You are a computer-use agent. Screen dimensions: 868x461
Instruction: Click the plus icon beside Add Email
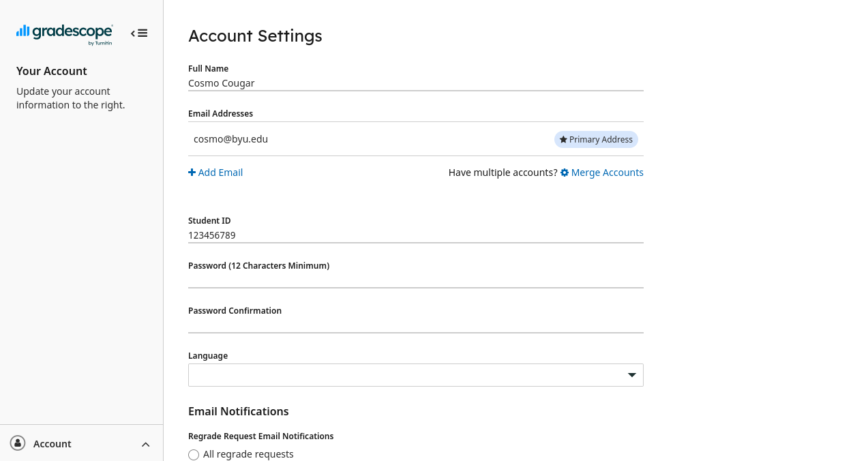[192, 172]
